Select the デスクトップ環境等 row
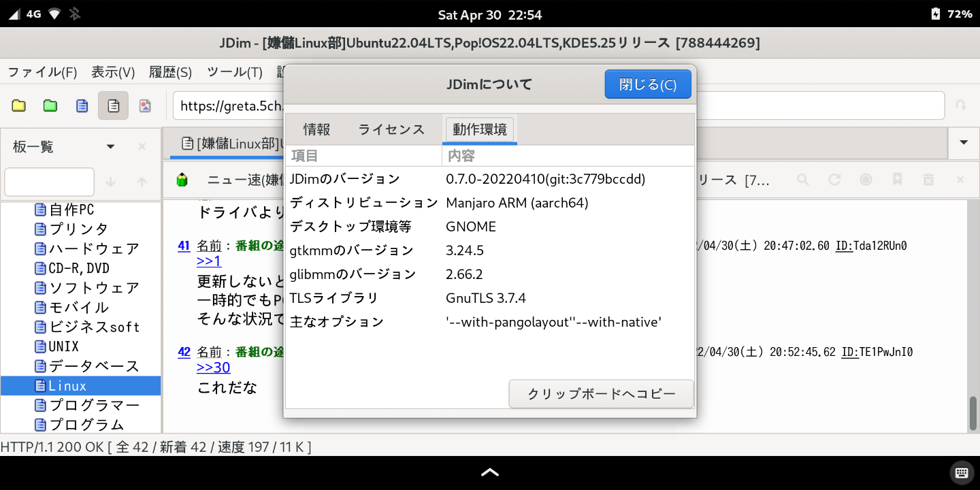The width and height of the screenshot is (980, 490). tap(490, 227)
